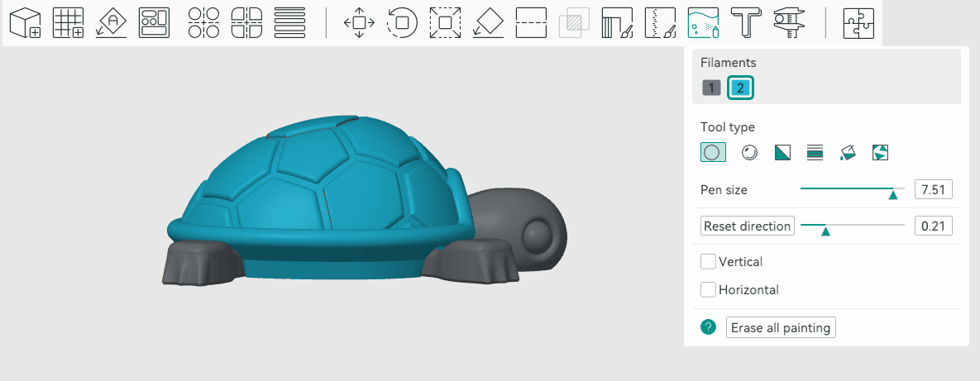The width and height of the screenshot is (980, 381).
Task: Select the Lay on face tool
Action: tap(488, 23)
